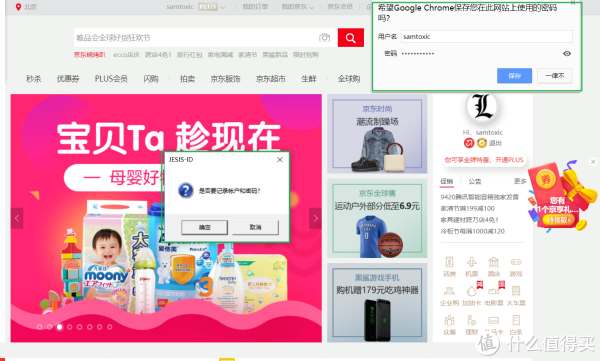The height and width of the screenshot is (361, 600).
Task: Click the PLUS trial promotion banner link
Action: coord(484,160)
